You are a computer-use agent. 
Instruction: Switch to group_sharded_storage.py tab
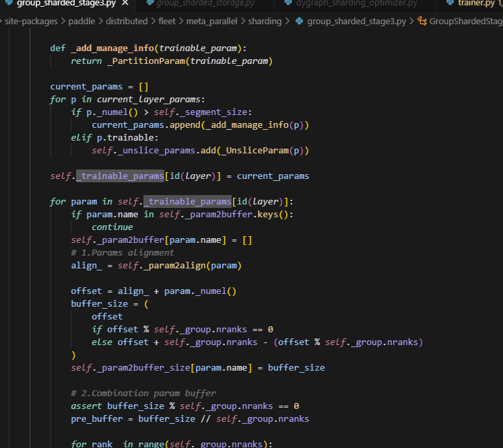[205, 3]
